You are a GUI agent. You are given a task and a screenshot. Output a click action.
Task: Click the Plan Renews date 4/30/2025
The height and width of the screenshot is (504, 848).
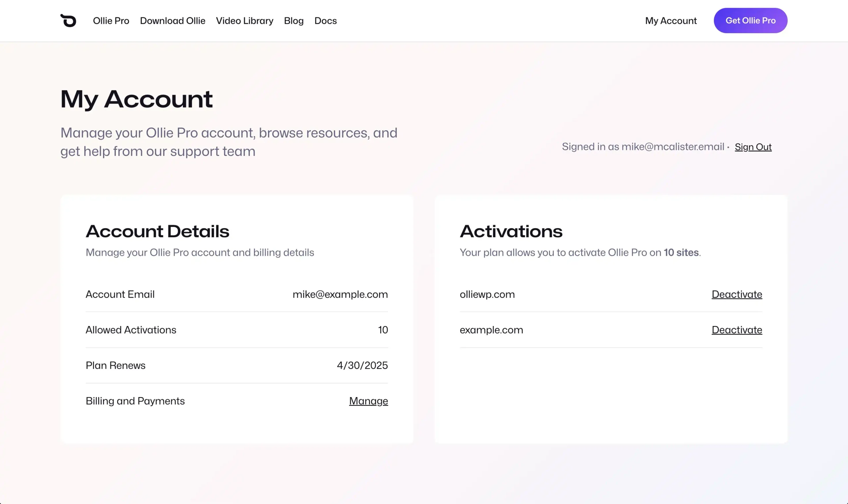pos(362,365)
